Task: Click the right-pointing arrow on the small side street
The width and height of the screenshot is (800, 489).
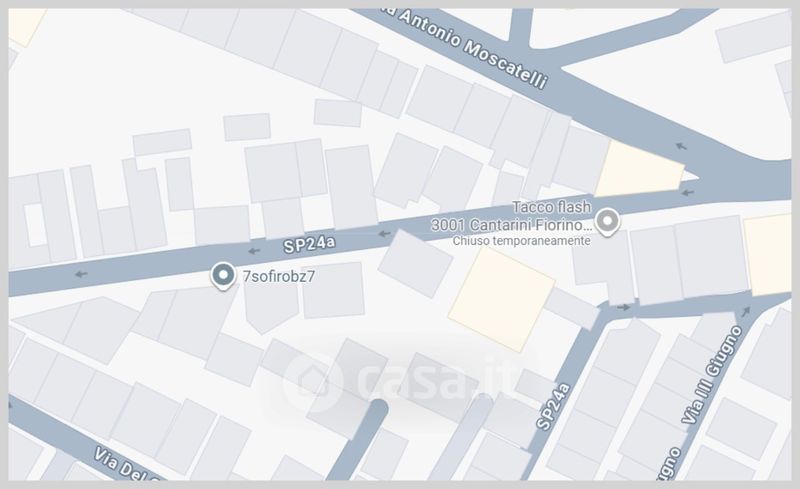Action: (x=623, y=307)
